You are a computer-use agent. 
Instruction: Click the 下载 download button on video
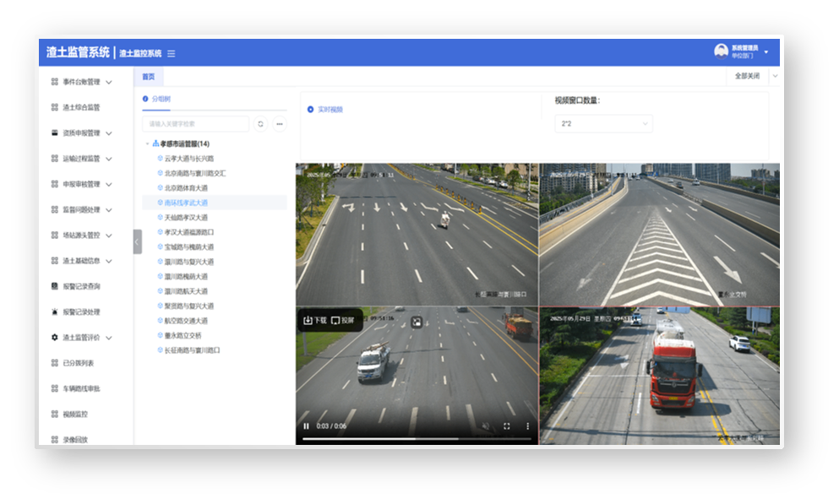tap(313, 321)
